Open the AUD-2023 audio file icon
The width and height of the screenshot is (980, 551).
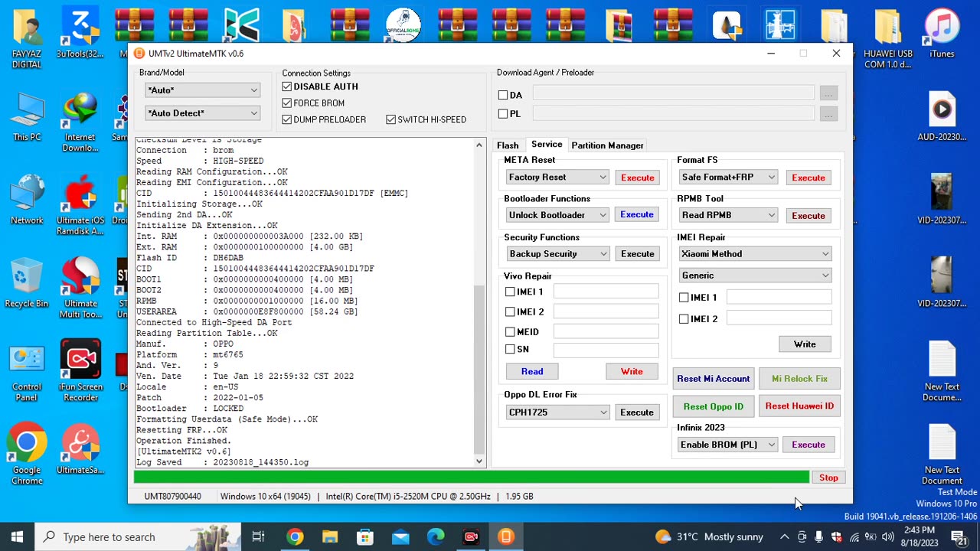942,117
